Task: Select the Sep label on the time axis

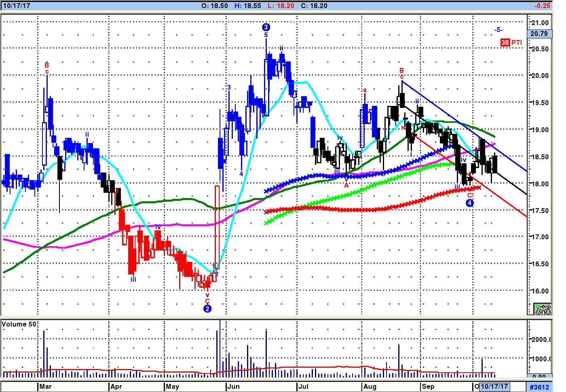Action: (428, 386)
